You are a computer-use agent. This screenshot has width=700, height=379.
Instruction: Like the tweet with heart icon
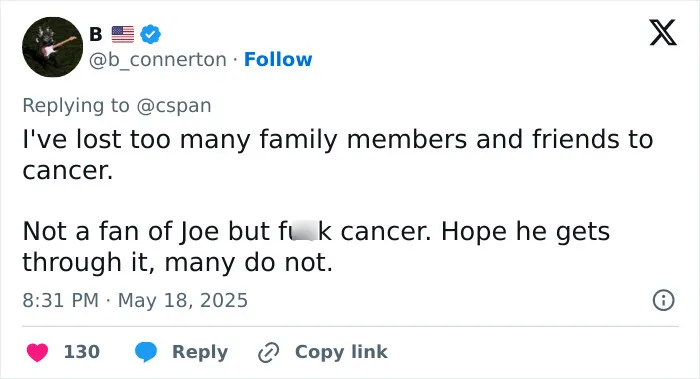(x=37, y=352)
